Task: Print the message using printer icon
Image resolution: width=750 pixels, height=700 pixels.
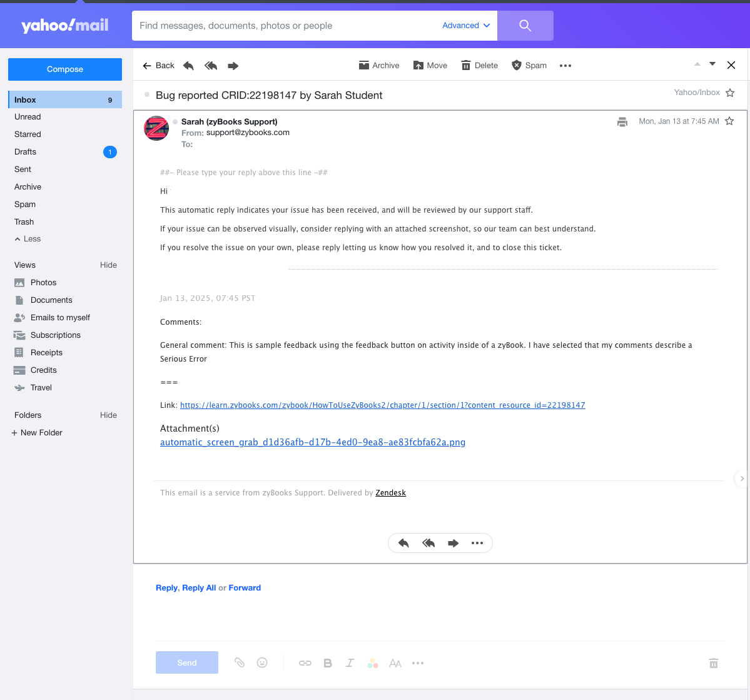Action: click(622, 121)
